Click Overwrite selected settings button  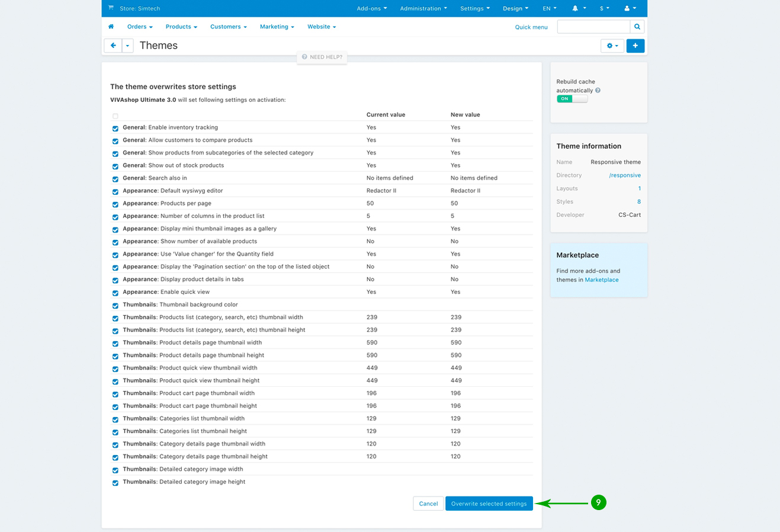pos(489,504)
